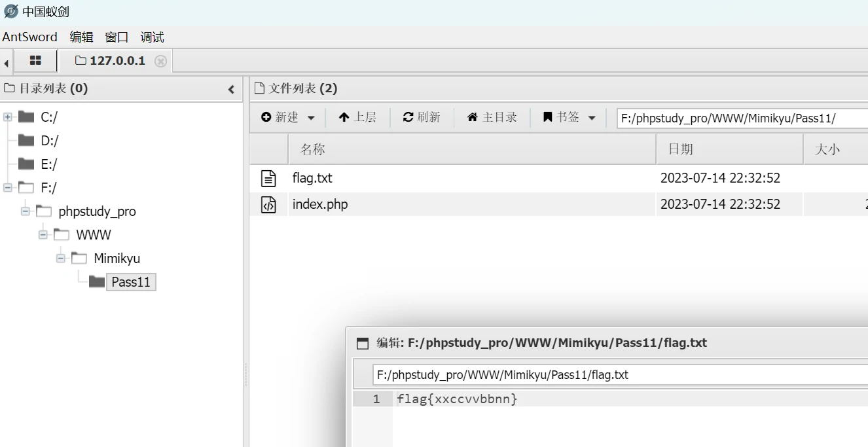This screenshot has width=868, height=447.
Task: Go up one level with 上层
Action: click(x=357, y=117)
